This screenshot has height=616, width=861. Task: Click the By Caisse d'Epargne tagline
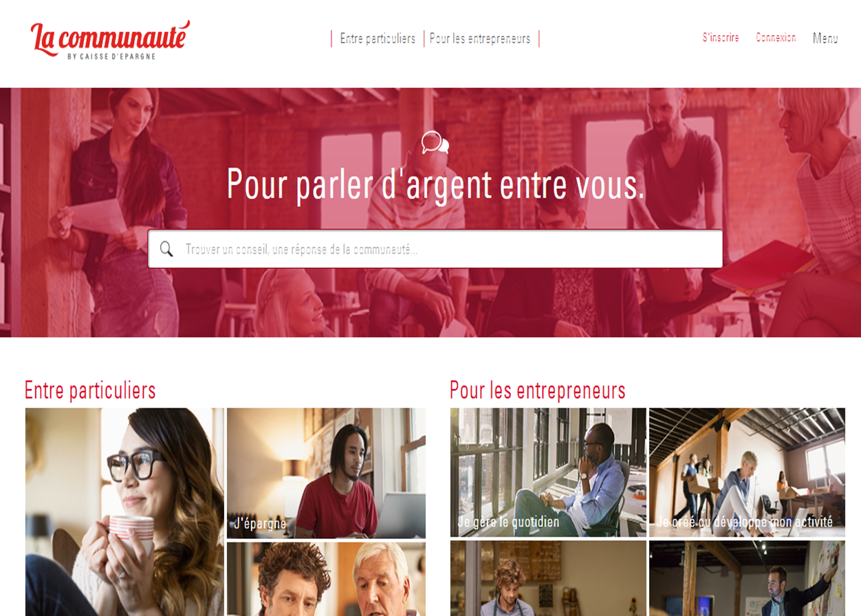(111, 56)
